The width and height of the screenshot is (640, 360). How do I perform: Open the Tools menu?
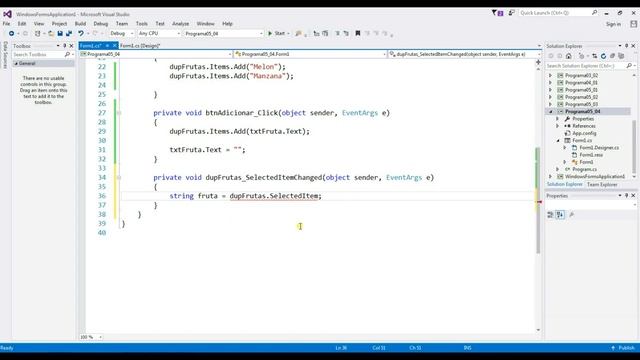pyautogui.click(x=142, y=24)
